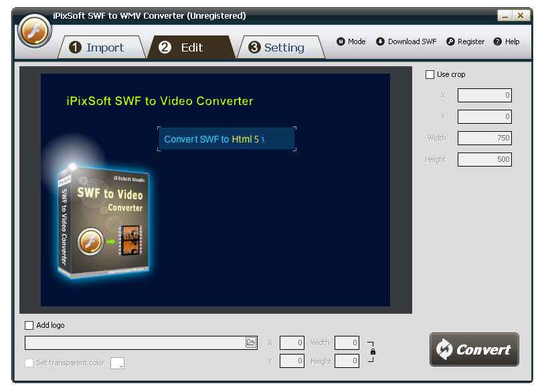The image size is (544, 392).
Task: Open the Register option
Action: point(465,41)
